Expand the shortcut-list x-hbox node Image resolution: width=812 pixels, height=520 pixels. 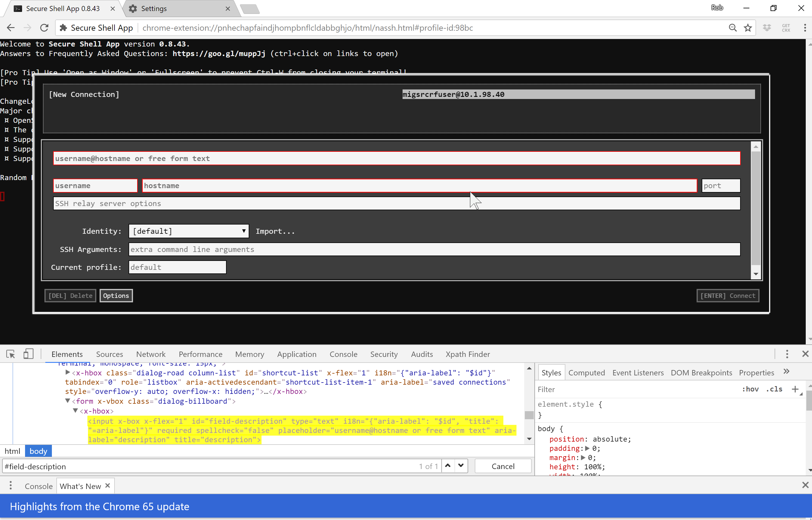point(67,372)
